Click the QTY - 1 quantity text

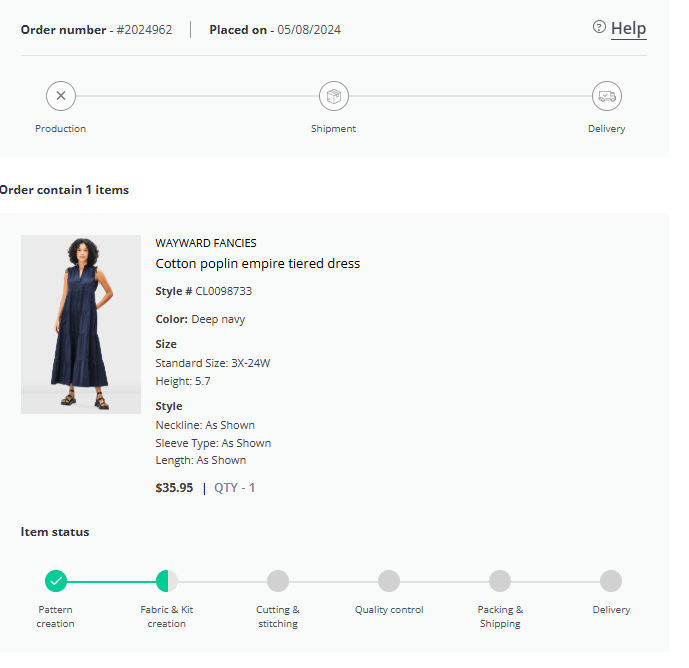coord(234,488)
